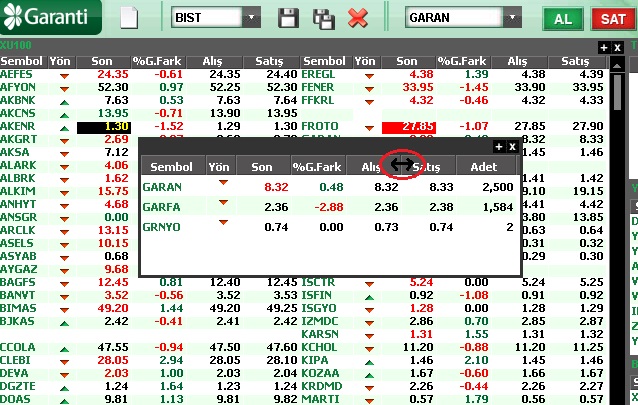Select MARTI symbol
The width and height of the screenshot is (638, 405).
tap(320, 399)
